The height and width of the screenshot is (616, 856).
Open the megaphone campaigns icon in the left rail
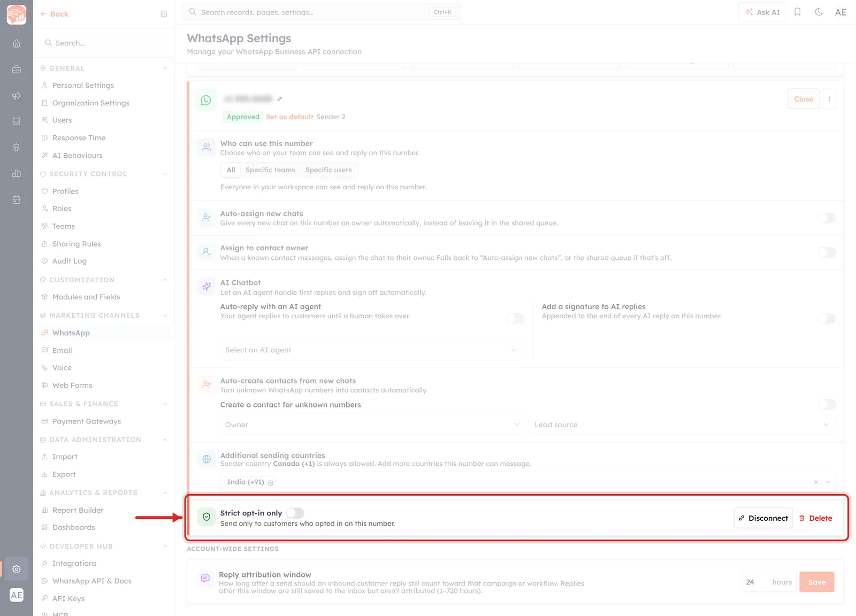coord(17,96)
